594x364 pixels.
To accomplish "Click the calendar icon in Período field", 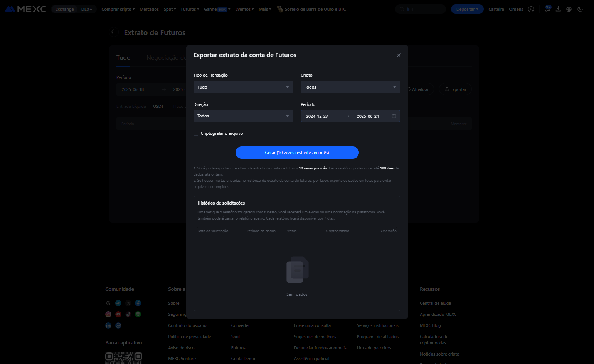I will pyautogui.click(x=394, y=116).
